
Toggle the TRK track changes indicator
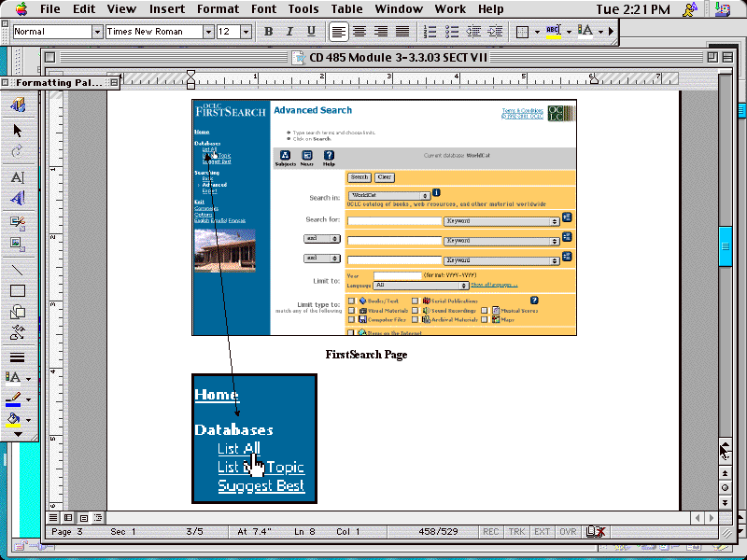click(x=516, y=531)
